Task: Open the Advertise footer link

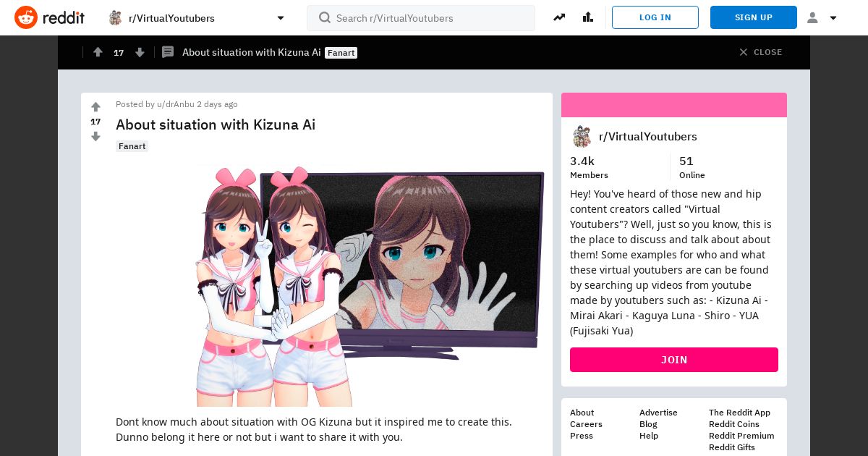Action: [658, 413]
